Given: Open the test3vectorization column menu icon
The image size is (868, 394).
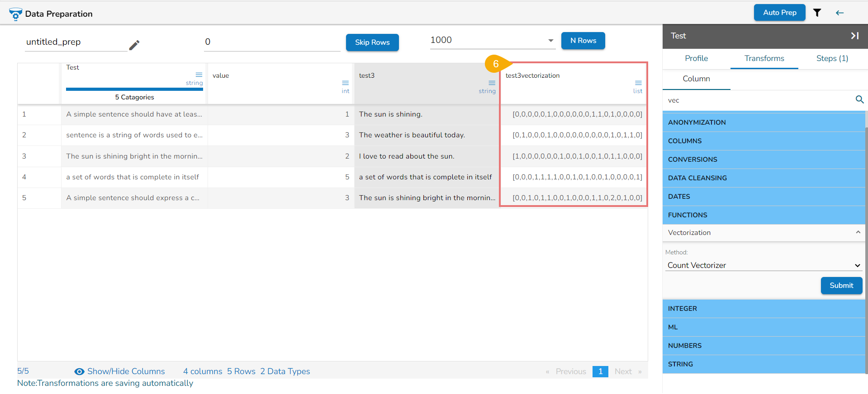Looking at the screenshot, I should tap(638, 83).
